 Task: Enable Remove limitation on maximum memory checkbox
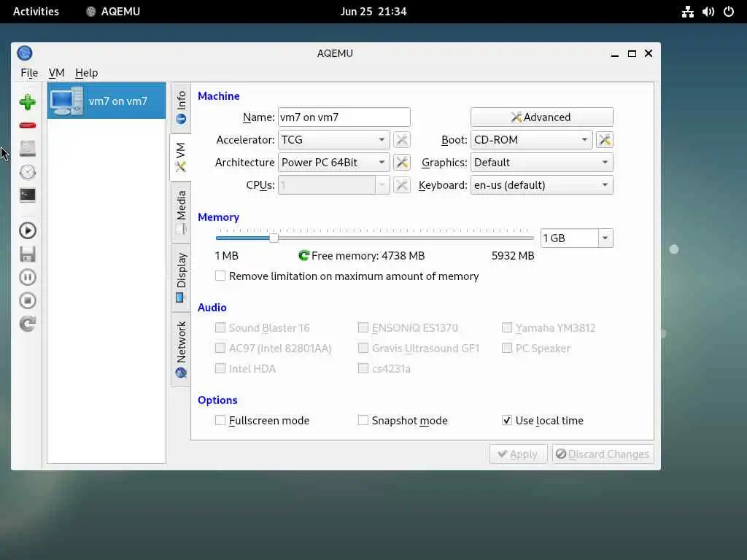(220, 276)
